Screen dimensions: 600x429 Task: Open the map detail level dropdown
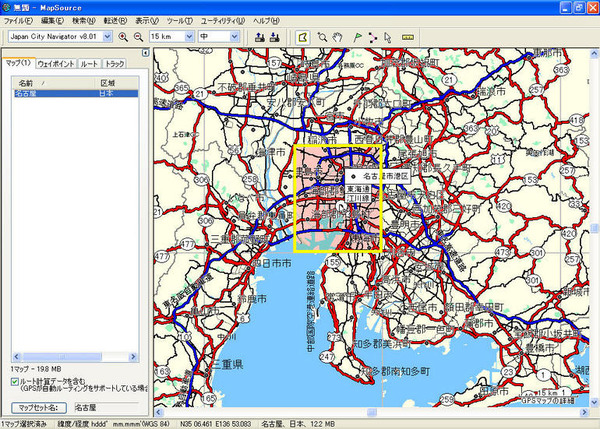pos(234,37)
